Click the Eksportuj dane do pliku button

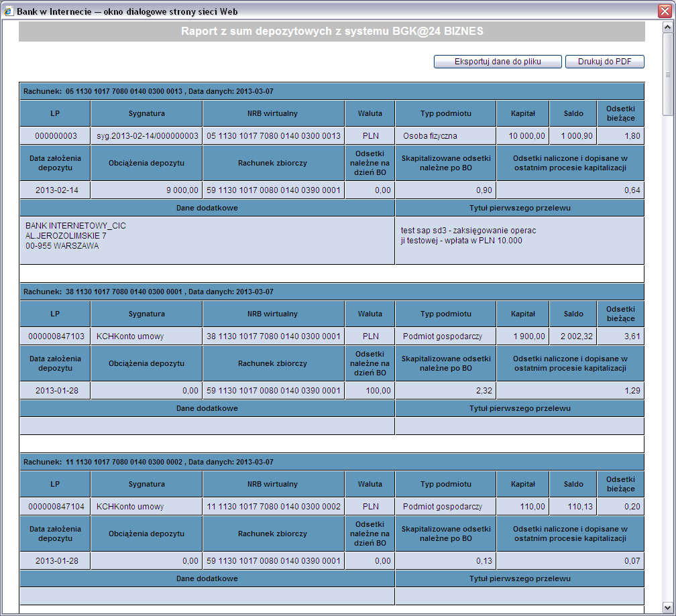(498, 62)
